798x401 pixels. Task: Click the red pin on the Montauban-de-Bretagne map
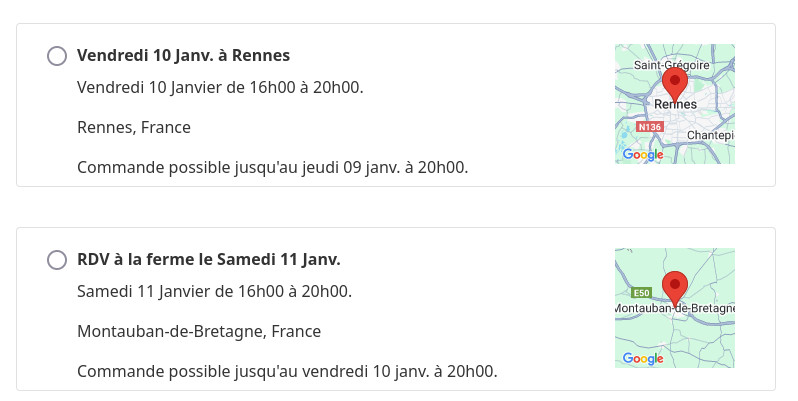coord(675,287)
